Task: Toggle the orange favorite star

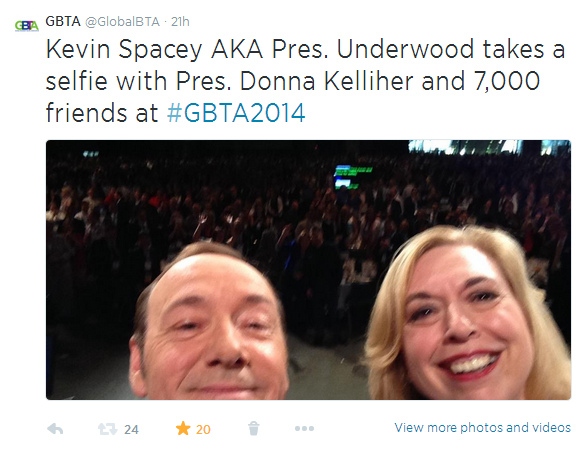Action: click(183, 429)
